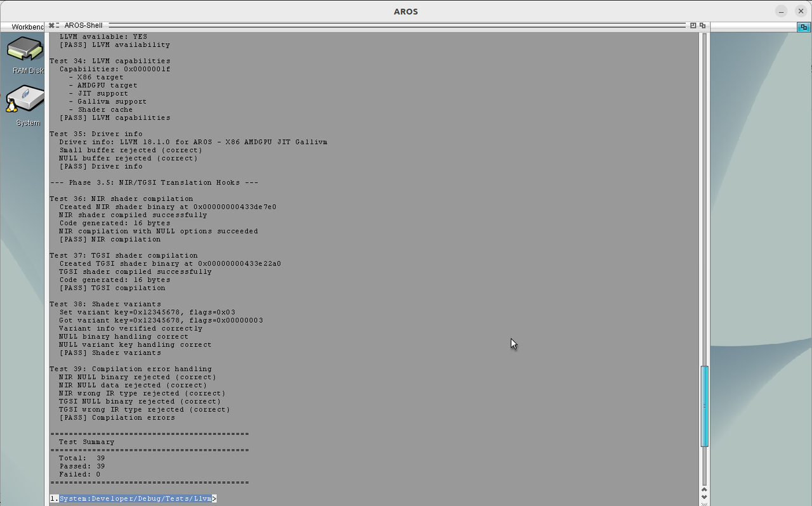Click the AROS-Shell title bar text
The height and width of the screenshot is (506, 812).
[83, 25]
